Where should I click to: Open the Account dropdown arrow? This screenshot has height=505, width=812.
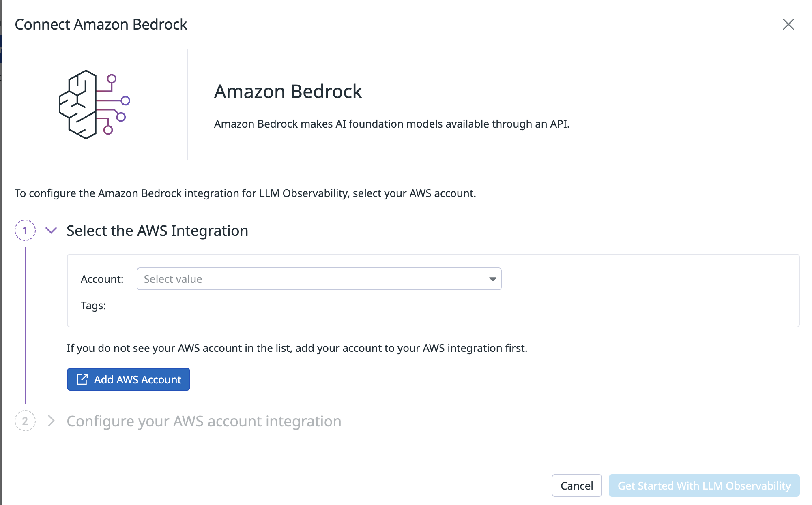click(492, 279)
